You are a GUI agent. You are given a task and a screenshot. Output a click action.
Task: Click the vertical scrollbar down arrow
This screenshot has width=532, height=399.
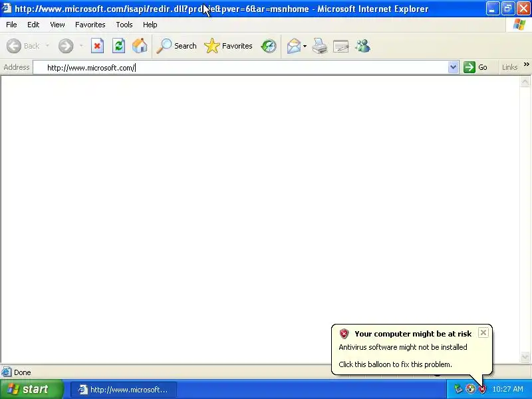point(525,356)
